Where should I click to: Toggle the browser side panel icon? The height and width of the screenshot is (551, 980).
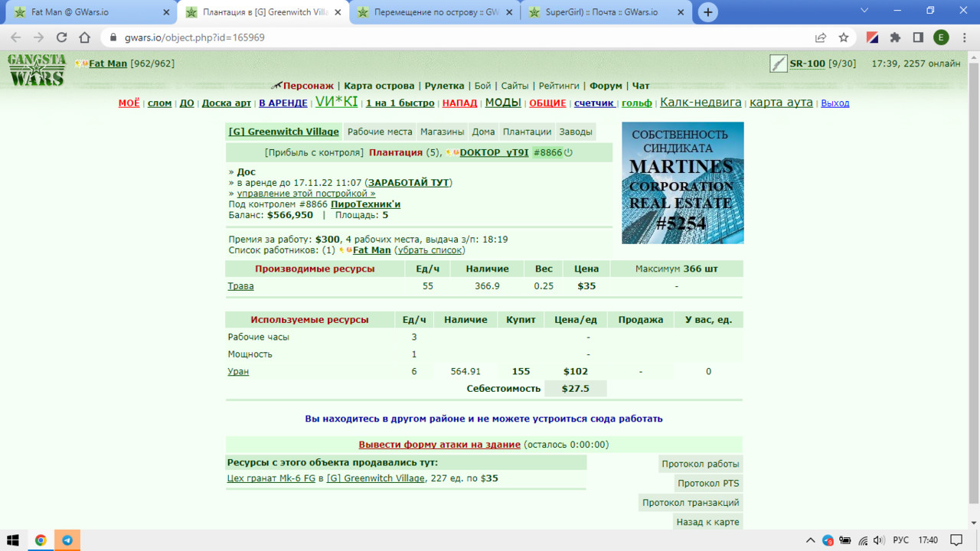[x=918, y=37]
